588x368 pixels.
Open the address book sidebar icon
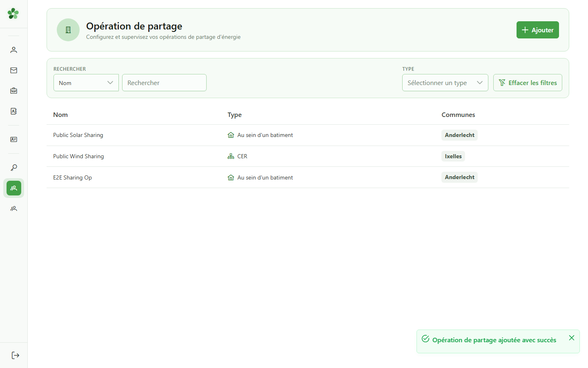(x=13, y=111)
